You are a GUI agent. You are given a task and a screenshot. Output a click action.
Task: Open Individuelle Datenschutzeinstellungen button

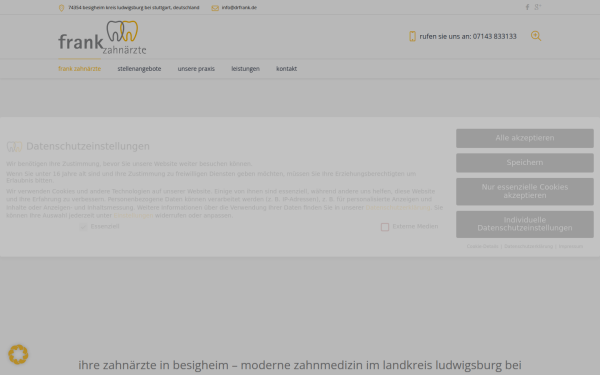(x=525, y=224)
